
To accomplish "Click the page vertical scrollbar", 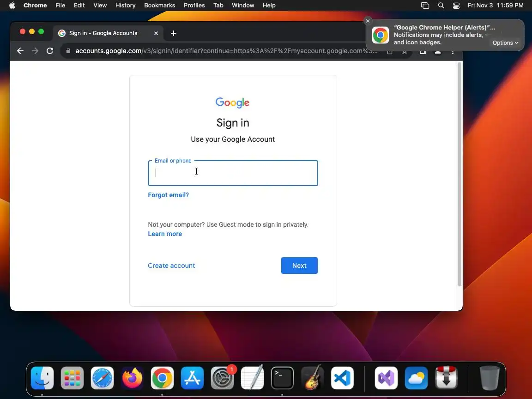I will (459, 174).
